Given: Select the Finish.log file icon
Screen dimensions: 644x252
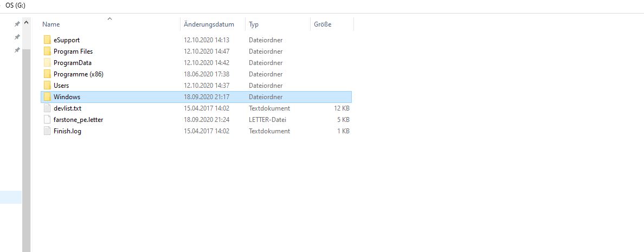Looking at the screenshot, I should pyautogui.click(x=47, y=131).
